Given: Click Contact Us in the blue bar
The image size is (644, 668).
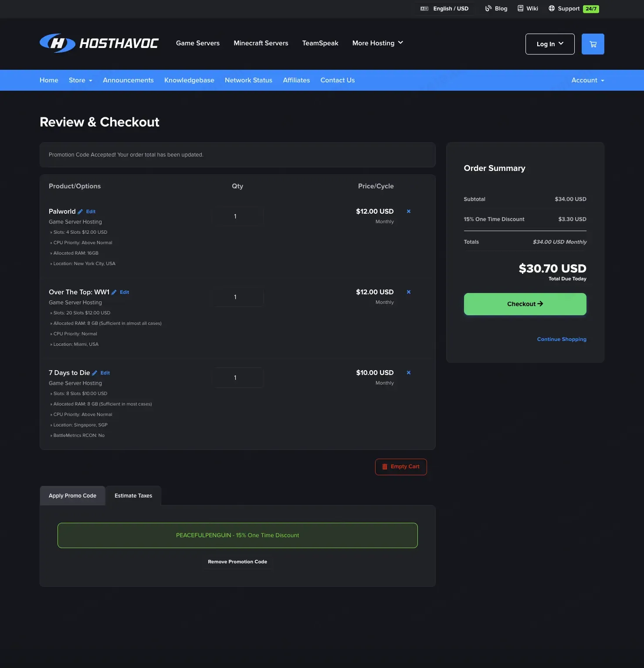Looking at the screenshot, I should pos(338,80).
